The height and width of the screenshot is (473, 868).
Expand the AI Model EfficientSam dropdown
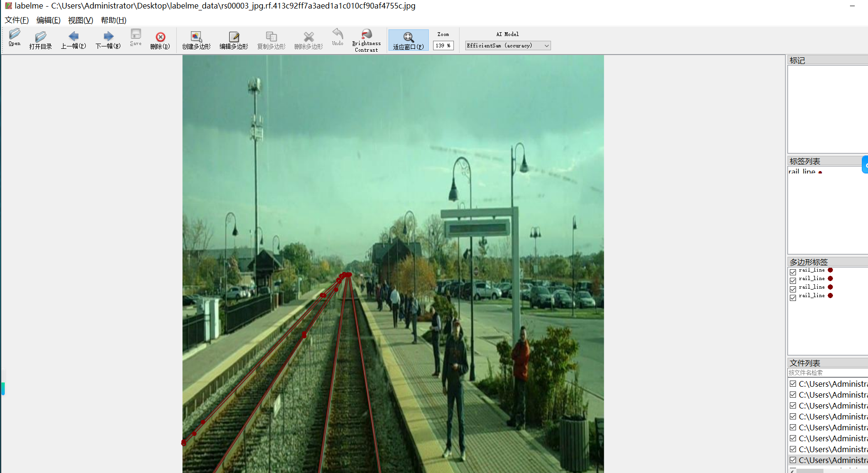(508, 45)
